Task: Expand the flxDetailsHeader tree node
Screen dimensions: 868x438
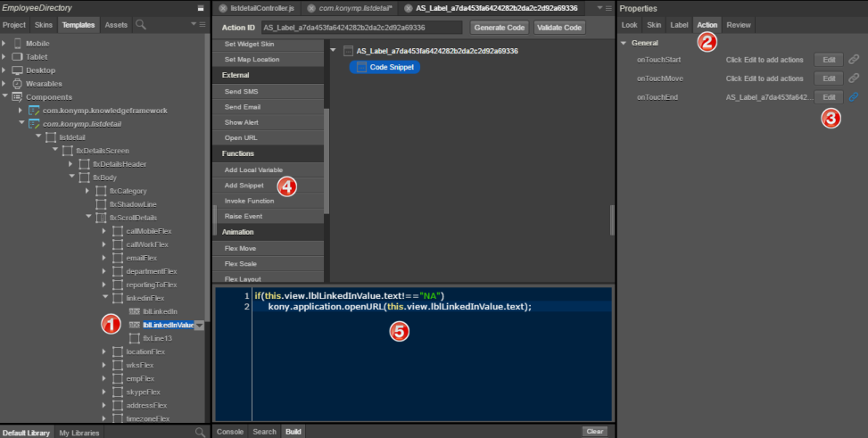Action: (x=70, y=164)
